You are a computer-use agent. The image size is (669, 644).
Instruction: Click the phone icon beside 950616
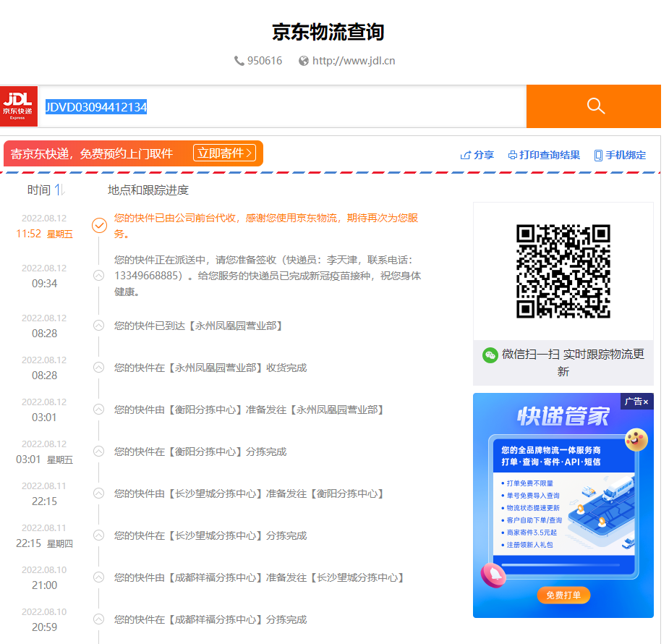point(239,61)
